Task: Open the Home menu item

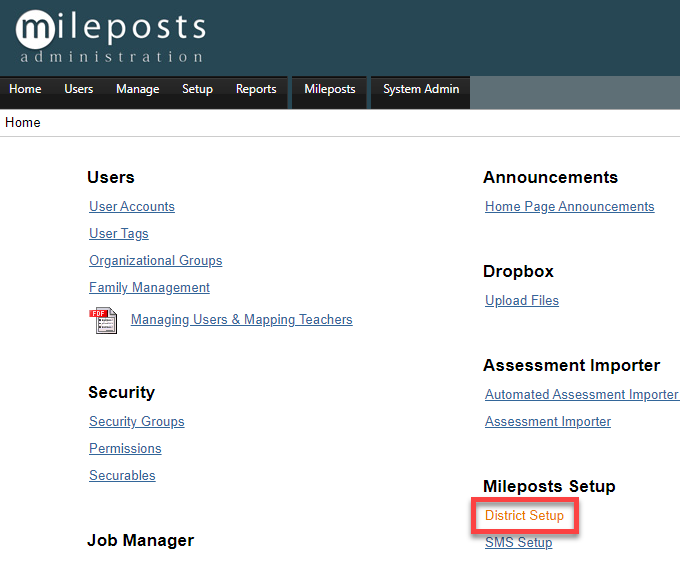Action: 25,89
